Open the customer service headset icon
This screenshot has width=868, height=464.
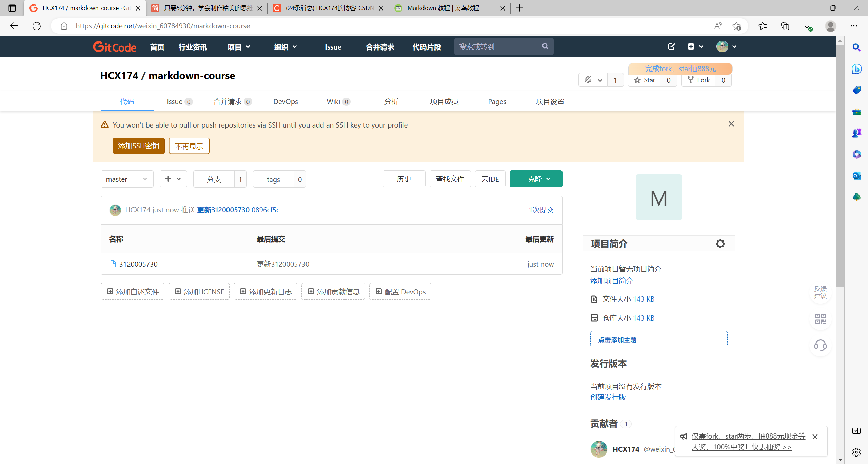820,346
